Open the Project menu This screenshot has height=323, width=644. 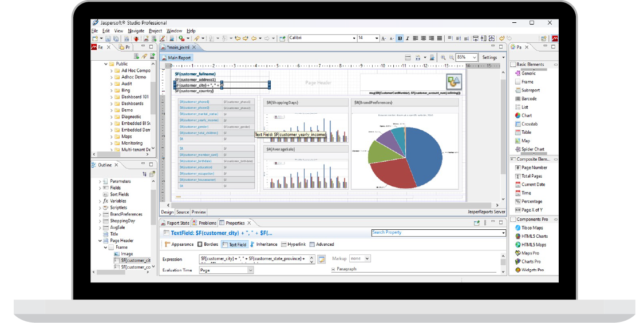(155, 31)
